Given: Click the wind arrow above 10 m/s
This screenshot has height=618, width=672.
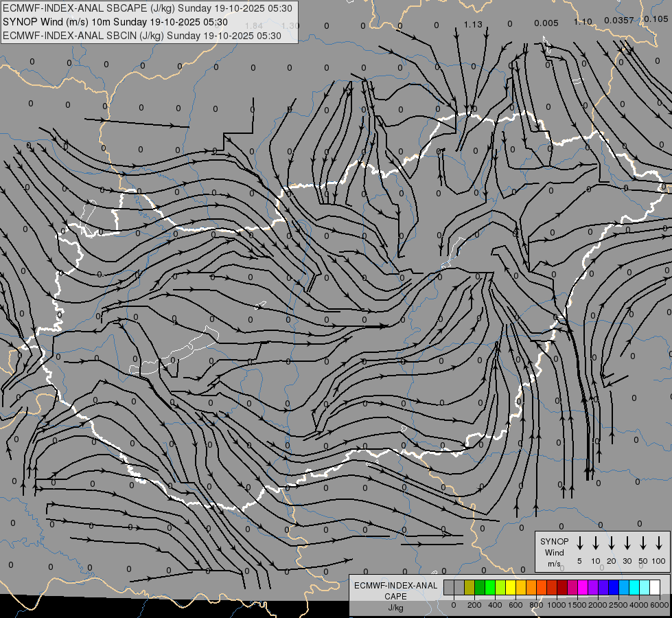Looking at the screenshot, I should pyautogui.click(x=595, y=543).
